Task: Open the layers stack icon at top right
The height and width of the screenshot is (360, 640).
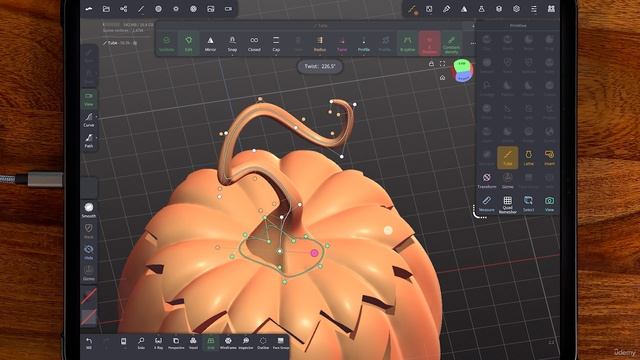Action: tap(499, 9)
